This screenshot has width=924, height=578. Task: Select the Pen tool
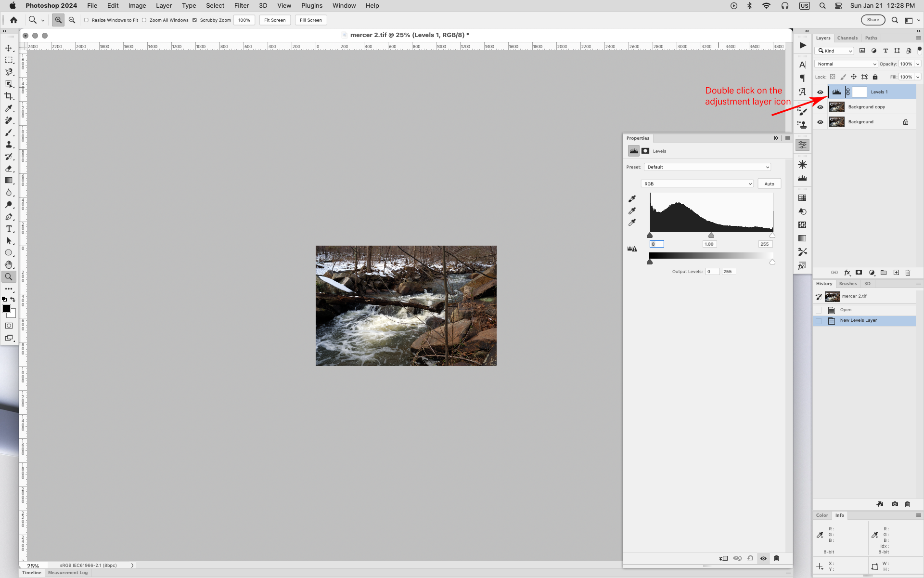[x=9, y=217]
